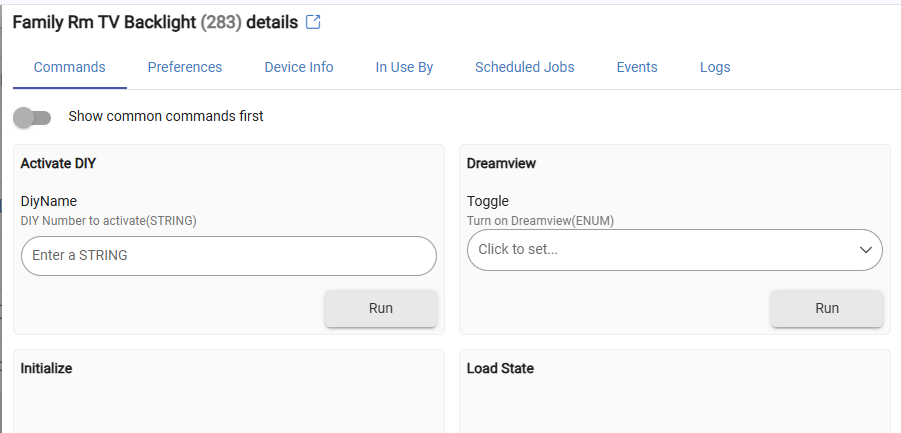Screen dimensions: 901x433
Task: Toggle Show common commands first switch
Action: click(32, 117)
